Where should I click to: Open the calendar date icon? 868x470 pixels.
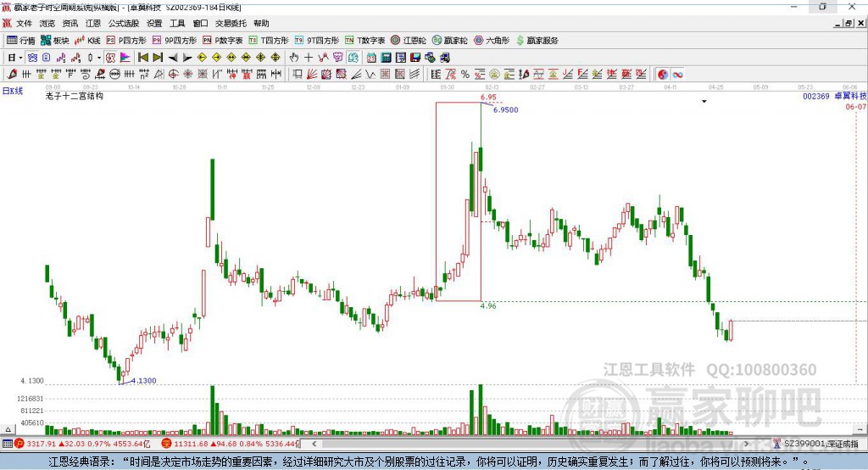(371, 58)
